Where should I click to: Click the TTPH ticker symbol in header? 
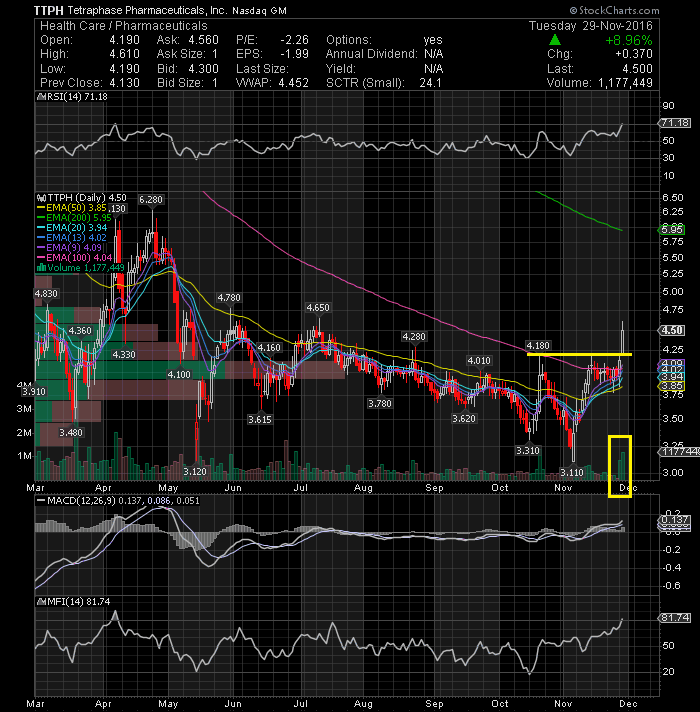click(49, 10)
